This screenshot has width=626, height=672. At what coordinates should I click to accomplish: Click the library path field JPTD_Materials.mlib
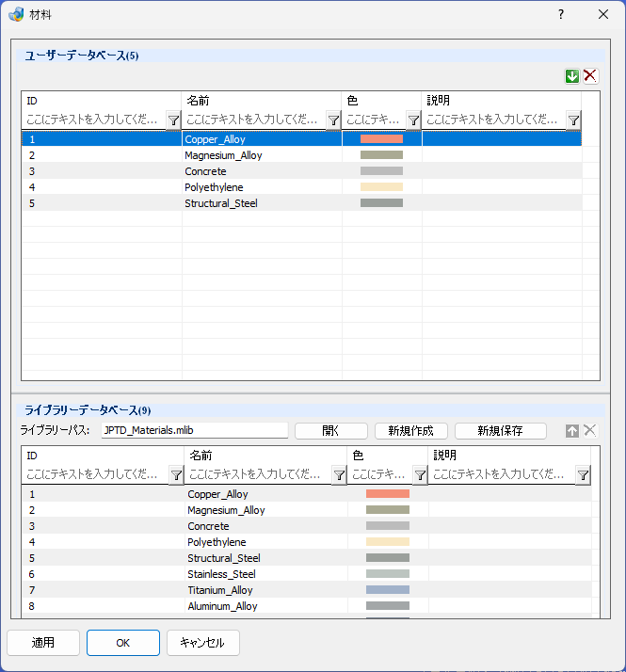(195, 430)
